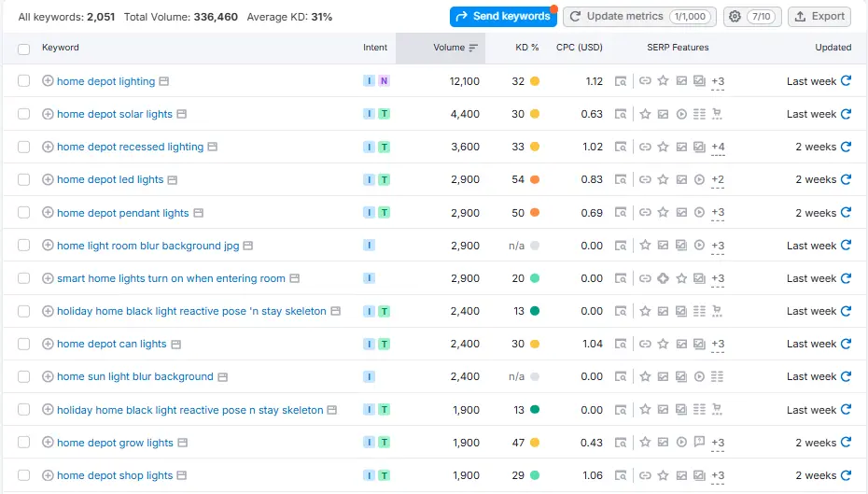Expand +4 SERP features for home depot recessed lighting
The height and width of the screenshot is (494, 868).
(x=718, y=148)
